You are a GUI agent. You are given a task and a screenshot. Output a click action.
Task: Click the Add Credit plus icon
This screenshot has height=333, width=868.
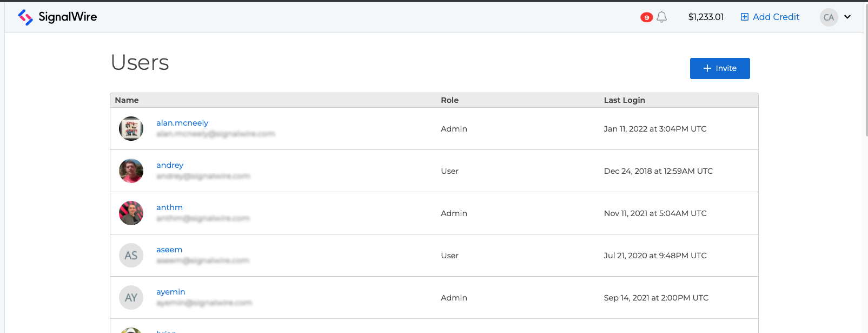(745, 17)
